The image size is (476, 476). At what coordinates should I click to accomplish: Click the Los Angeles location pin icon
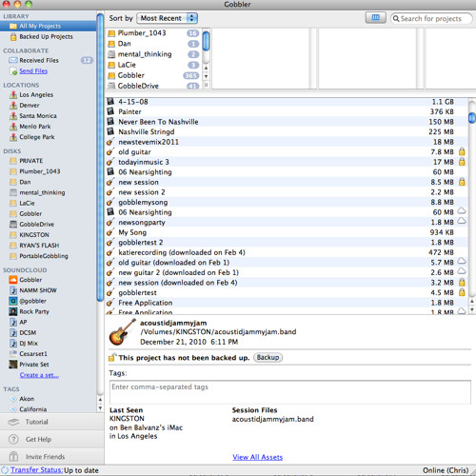click(x=13, y=94)
